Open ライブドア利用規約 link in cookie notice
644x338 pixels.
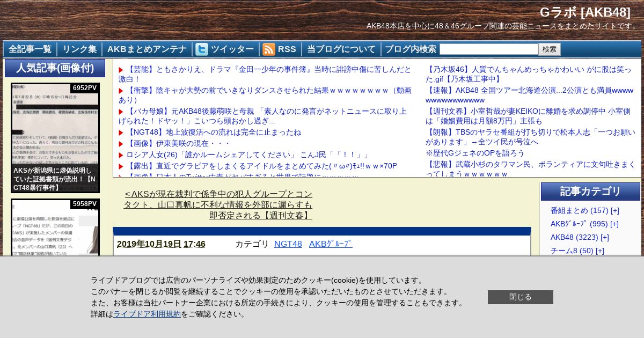click(x=147, y=314)
